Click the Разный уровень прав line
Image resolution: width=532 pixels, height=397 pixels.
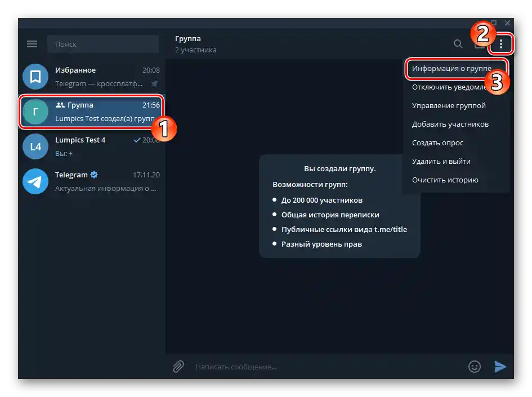click(x=321, y=244)
